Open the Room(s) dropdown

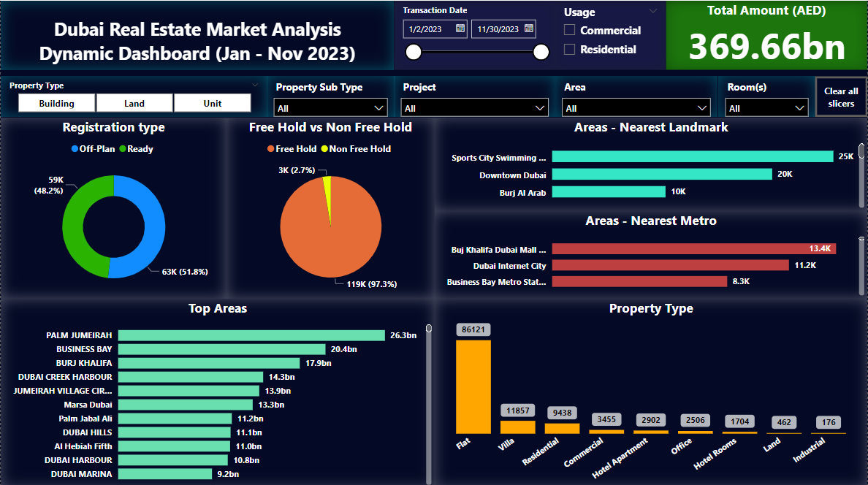click(x=766, y=108)
